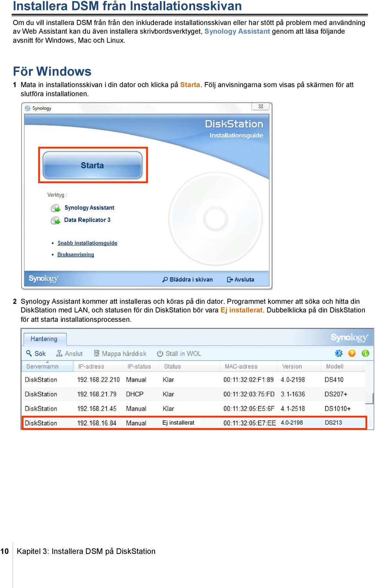Click the Sök toolbar button
The image size is (375, 588).
click(x=36, y=354)
